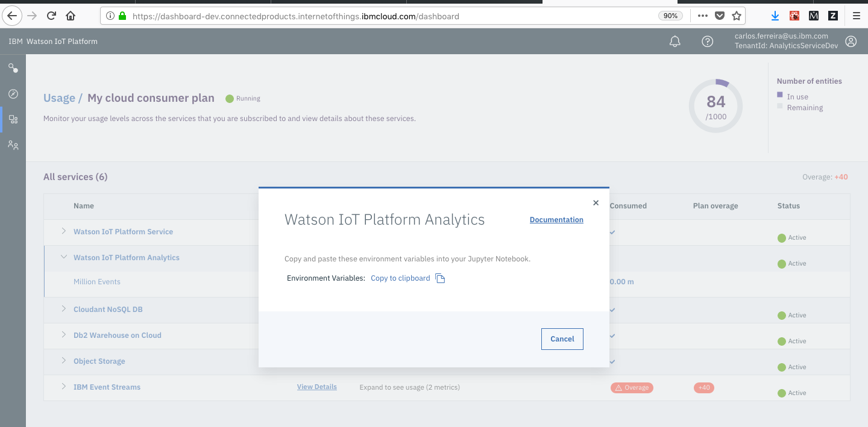Click the green padlock site security icon
Viewport: 868px width, 427px height.
click(x=122, y=16)
